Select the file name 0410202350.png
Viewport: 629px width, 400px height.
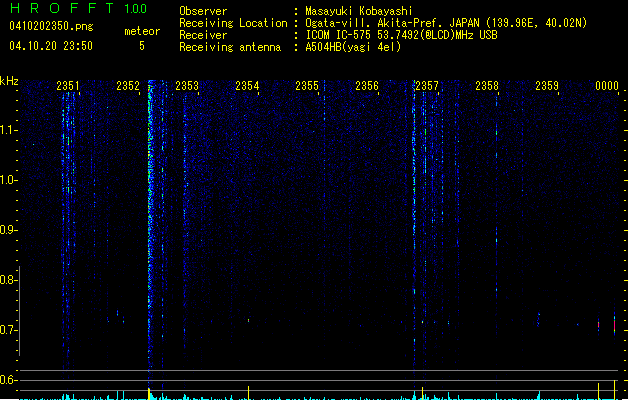coord(51,26)
